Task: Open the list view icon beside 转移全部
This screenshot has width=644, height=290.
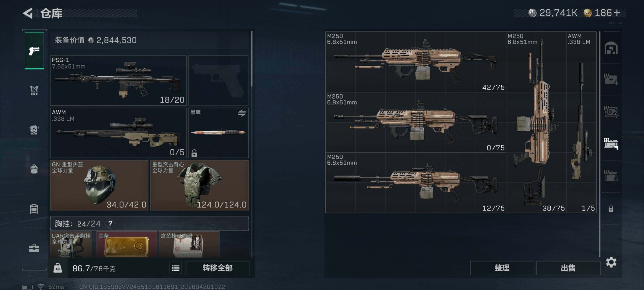Action: click(x=176, y=268)
